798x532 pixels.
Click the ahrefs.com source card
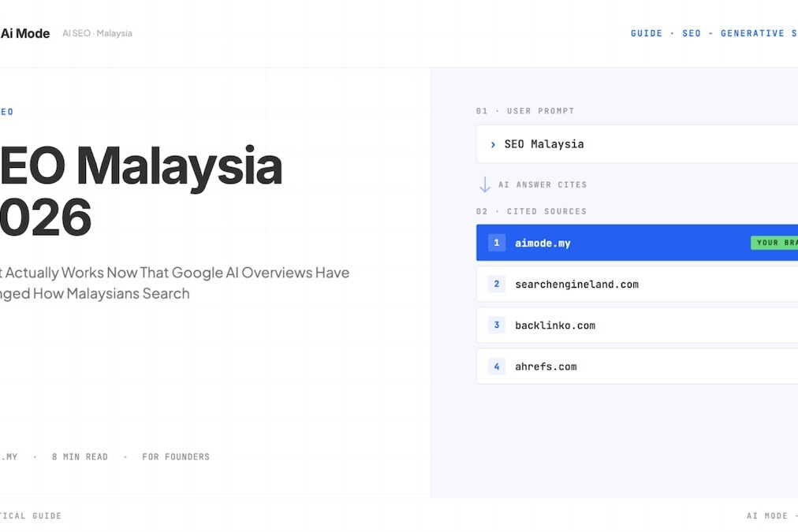tap(546, 366)
